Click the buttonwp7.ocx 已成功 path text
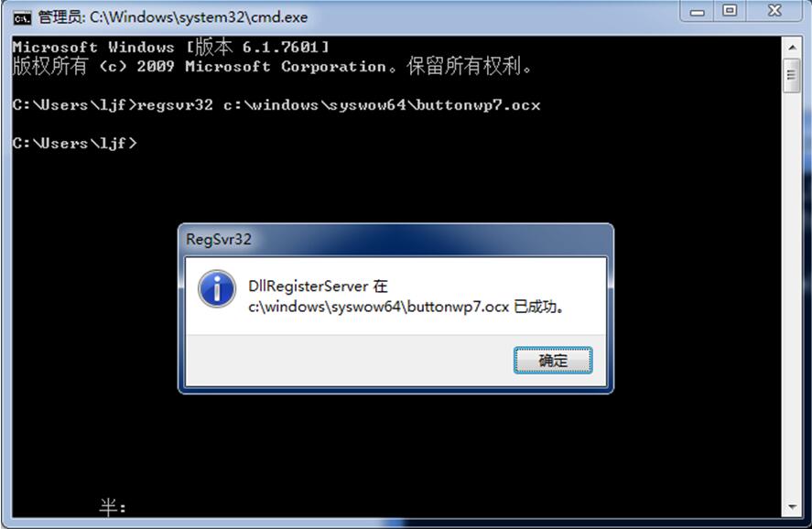The image size is (812, 529). coord(406,307)
